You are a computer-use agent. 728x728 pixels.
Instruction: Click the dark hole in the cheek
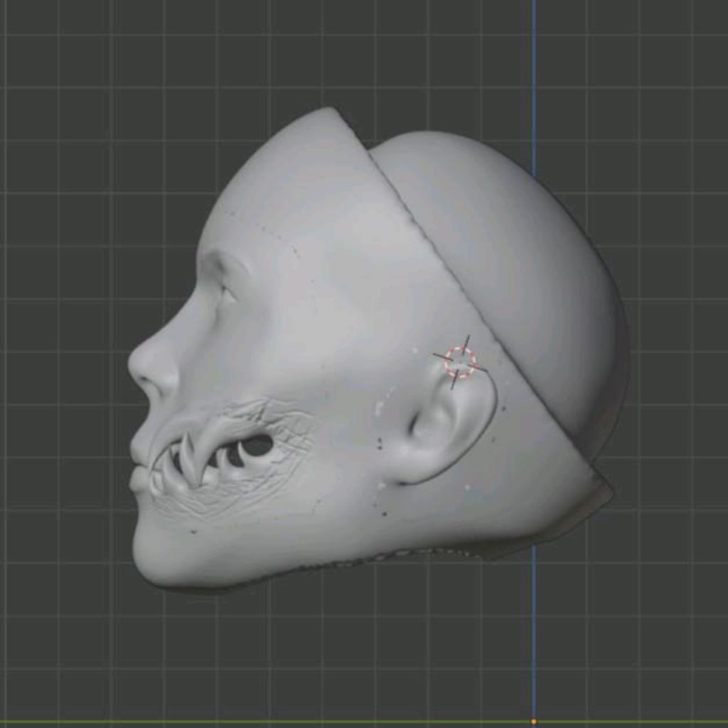257,445
